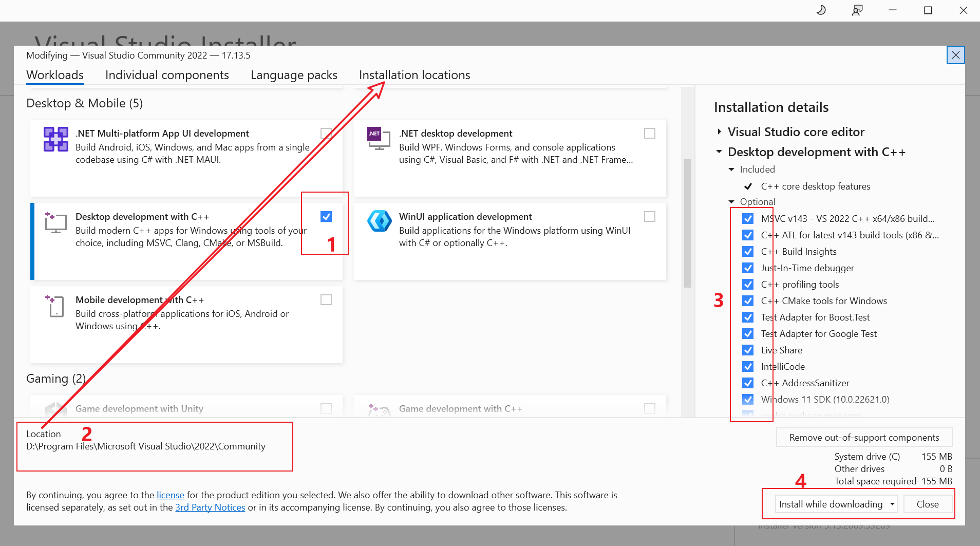Uncheck Windows 11 SDK (10.0.22621.0)
The height and width of the screenshot is (546, 980).
coord(748,400)
